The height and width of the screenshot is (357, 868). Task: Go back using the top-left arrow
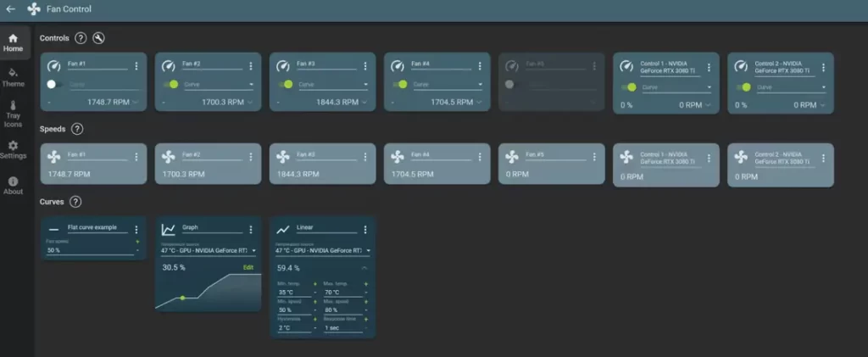tap(10, 8)
